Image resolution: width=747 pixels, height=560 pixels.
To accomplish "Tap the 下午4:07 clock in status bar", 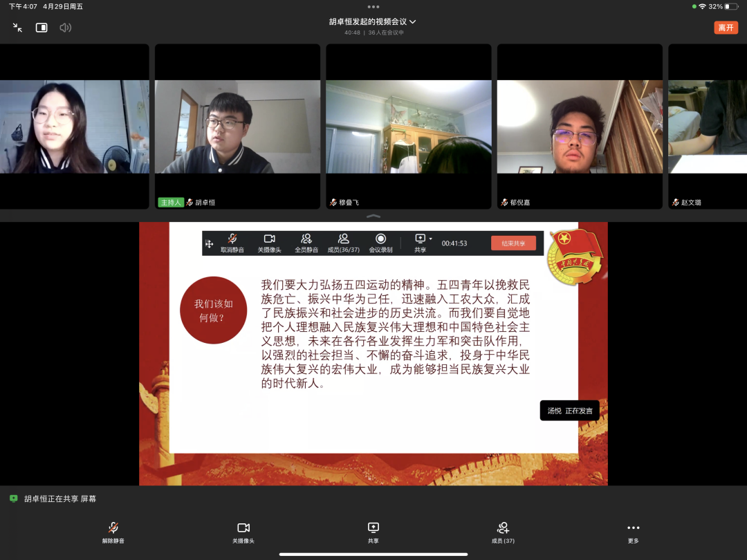I will click(23, 7).
